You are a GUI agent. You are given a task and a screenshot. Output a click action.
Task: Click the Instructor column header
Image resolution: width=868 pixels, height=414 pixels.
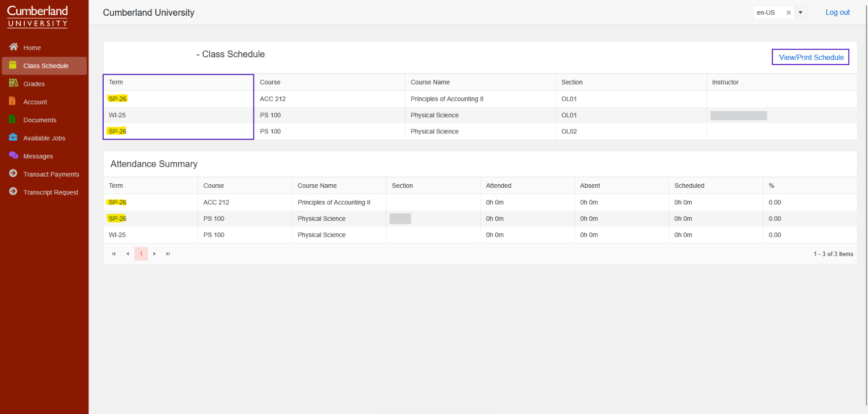click(x=725, y=82)
